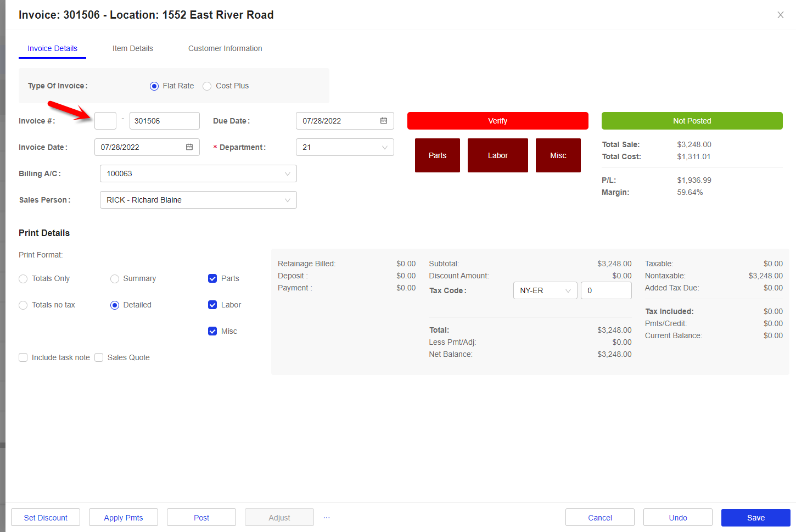Focus the invoice prefix input field
The height and width of the screenshot is (532, 796).
[x=105, y=121]
